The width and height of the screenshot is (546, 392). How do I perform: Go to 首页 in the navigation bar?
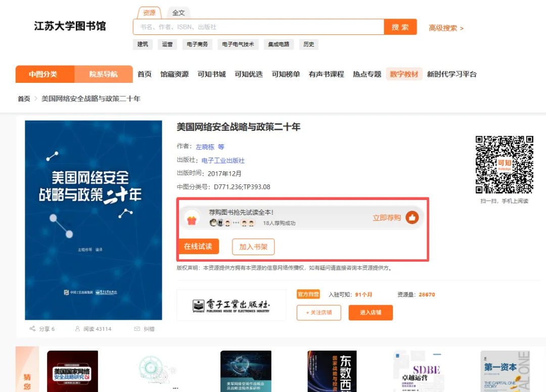point(145,74)
